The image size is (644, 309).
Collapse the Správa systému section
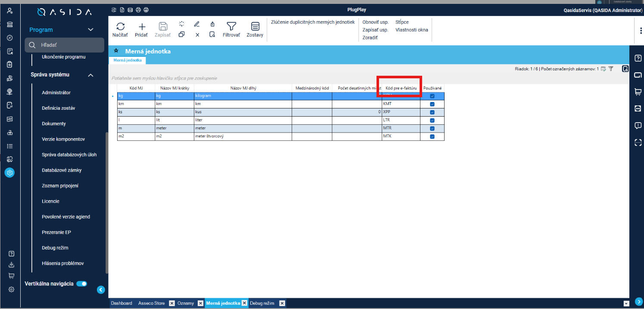point(90,75)
